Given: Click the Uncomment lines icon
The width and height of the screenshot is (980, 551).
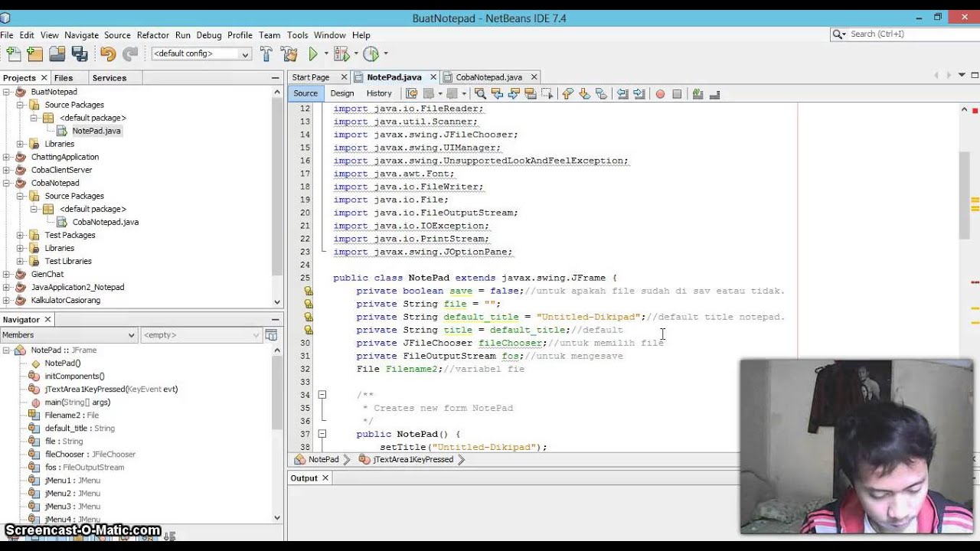Looking at the screenshot, I should [x=714, y=93].
